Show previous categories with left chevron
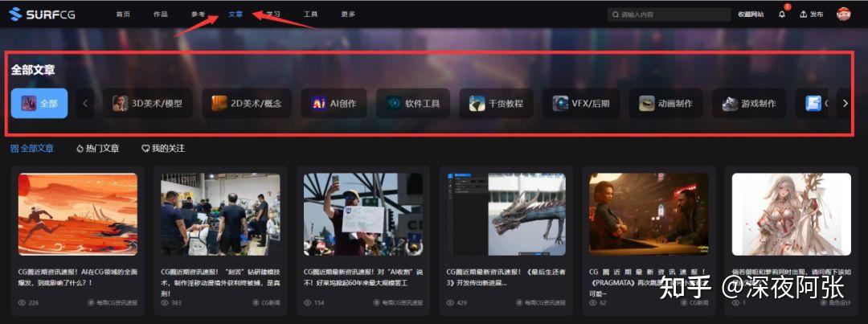 (85, 103)
